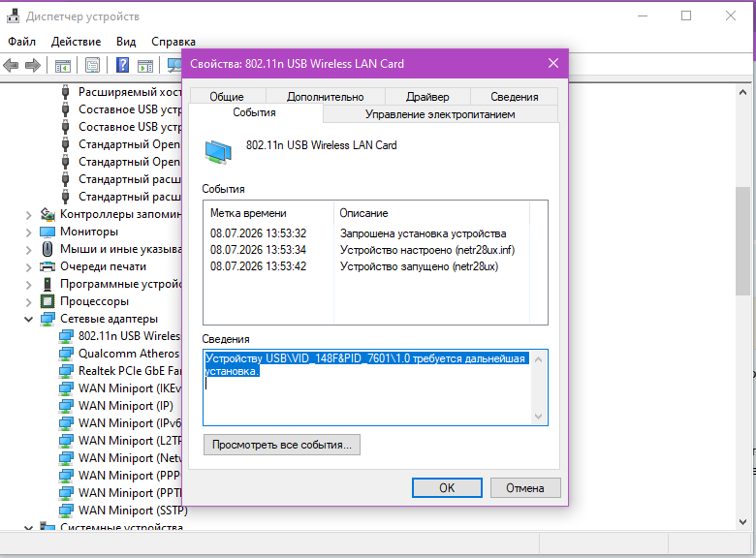756x558 pixels.
Task: Open the Управление электропитанием tab
Action: click(x=440, y=114)
